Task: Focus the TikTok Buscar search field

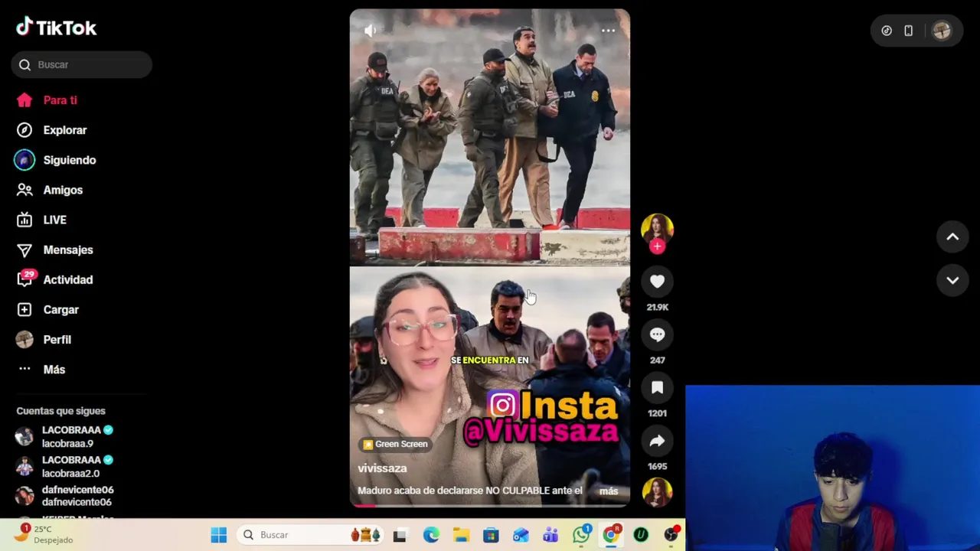Action: (x=82, y=64)
